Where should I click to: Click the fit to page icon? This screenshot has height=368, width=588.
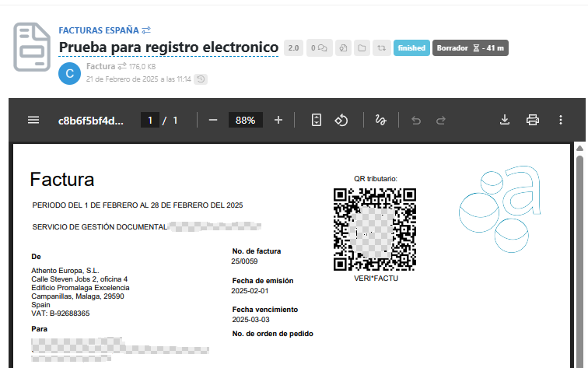point(317,120)
